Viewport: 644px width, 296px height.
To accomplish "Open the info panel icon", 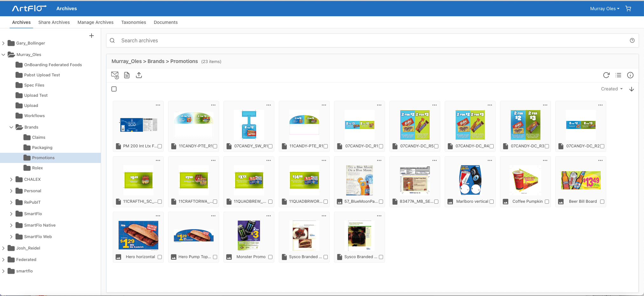I will (630, 75).
